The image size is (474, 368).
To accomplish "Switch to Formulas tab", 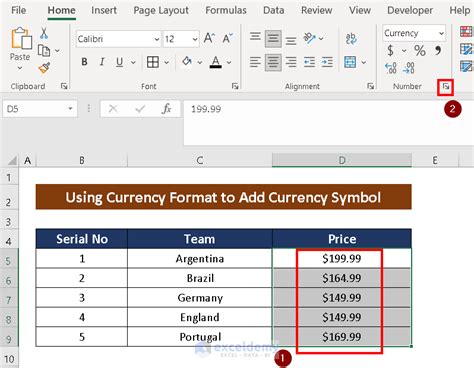I will point(226,10).
